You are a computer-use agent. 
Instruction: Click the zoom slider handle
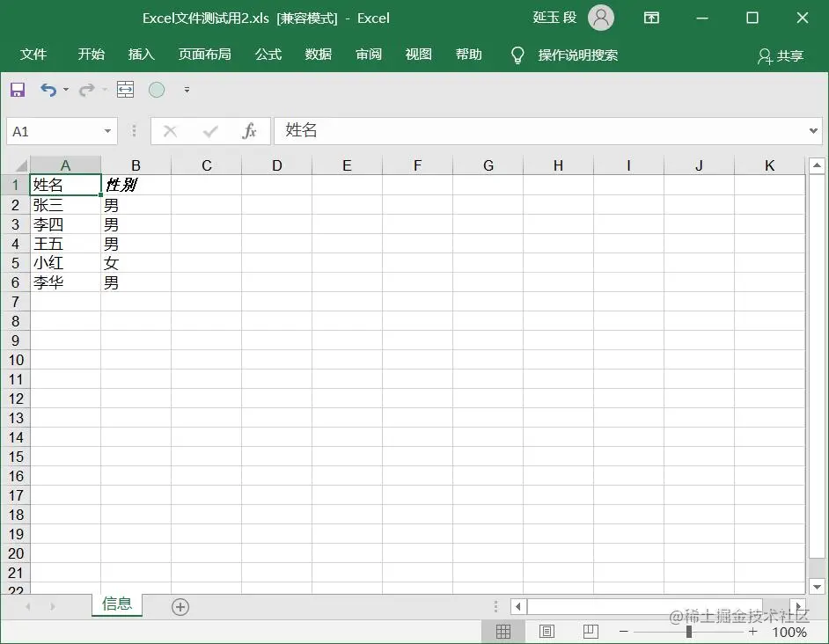pos(689,632)
